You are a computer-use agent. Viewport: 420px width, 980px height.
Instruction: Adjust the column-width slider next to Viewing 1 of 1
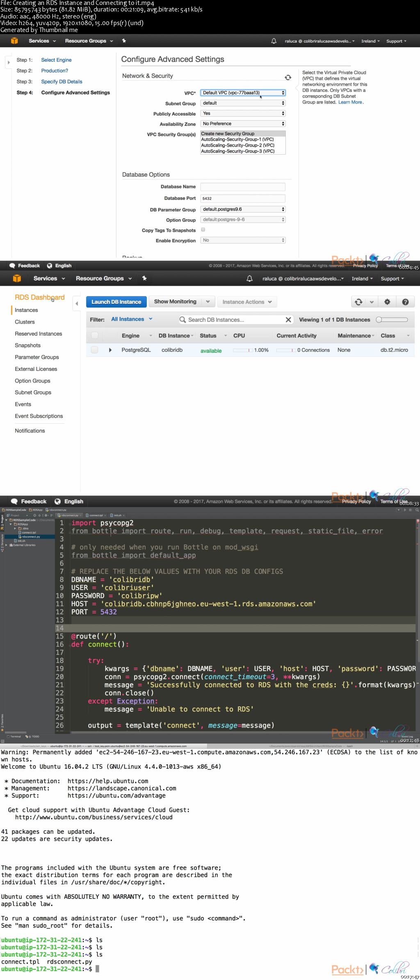coord(392,319)
